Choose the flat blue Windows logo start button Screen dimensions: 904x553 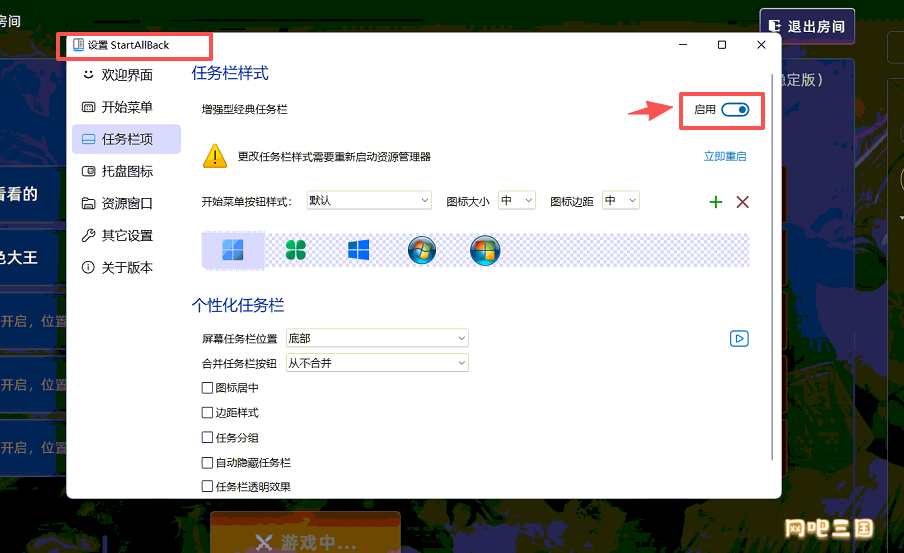(x=359, y=250)
